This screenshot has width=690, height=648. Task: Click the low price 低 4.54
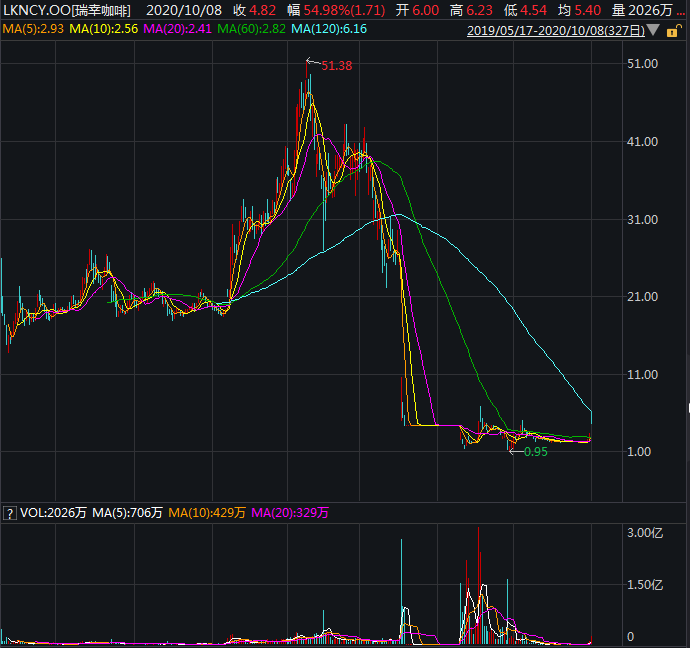525,10
